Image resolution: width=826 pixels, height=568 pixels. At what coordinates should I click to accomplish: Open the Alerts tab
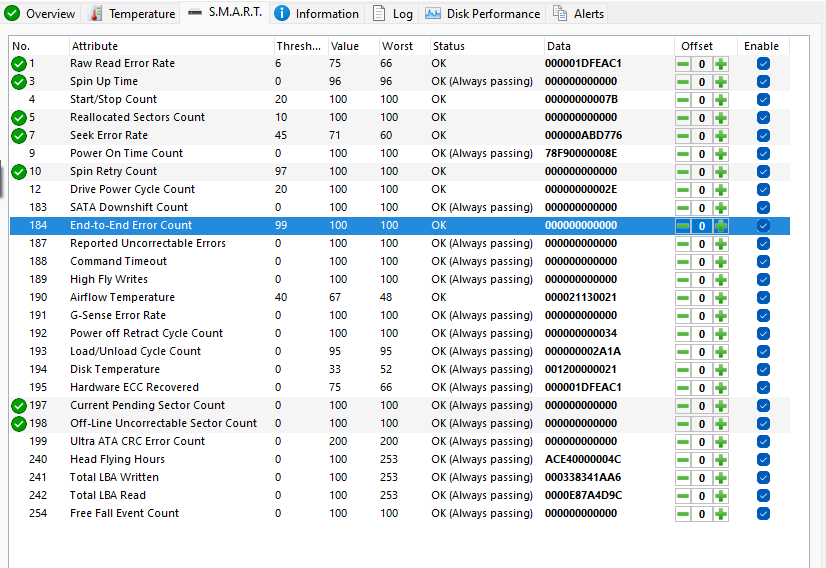click(x=579, y=13)
